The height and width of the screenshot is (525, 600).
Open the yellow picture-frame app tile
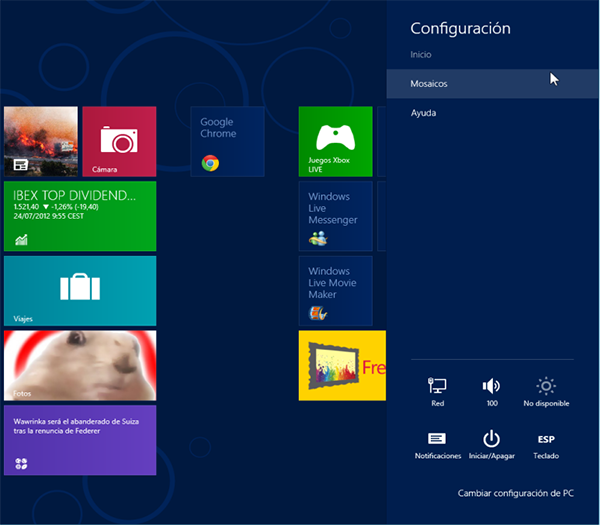(x=342, y=365)
